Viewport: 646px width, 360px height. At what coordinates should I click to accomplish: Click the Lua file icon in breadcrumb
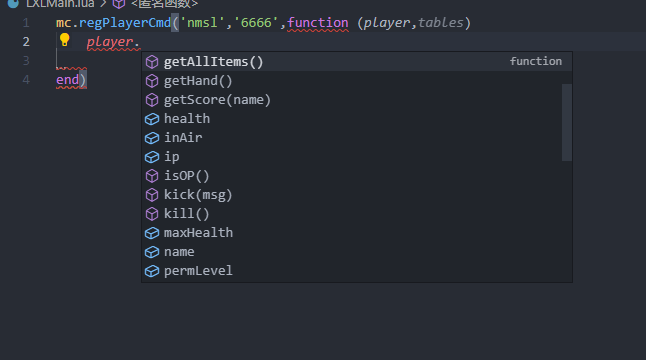13,4
